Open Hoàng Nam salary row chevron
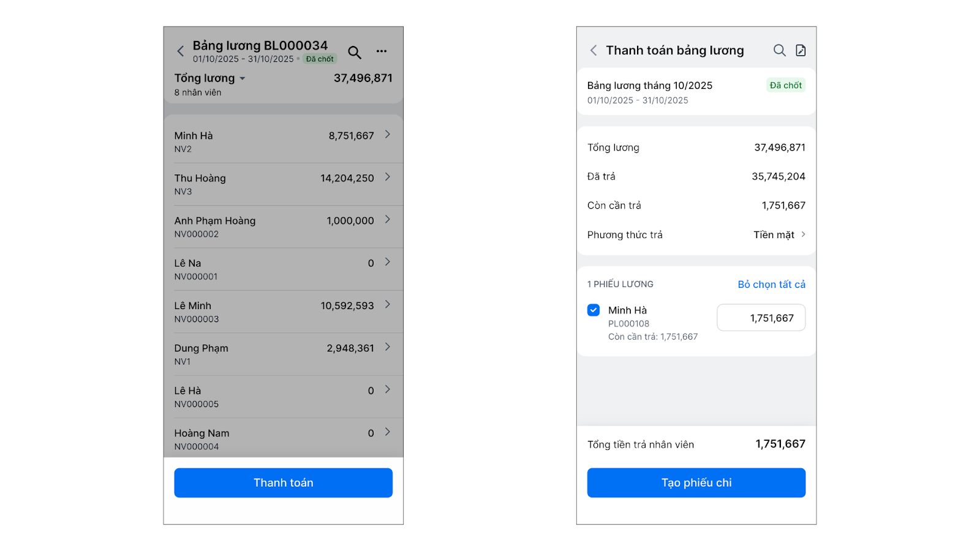 (x=388, y=432)
